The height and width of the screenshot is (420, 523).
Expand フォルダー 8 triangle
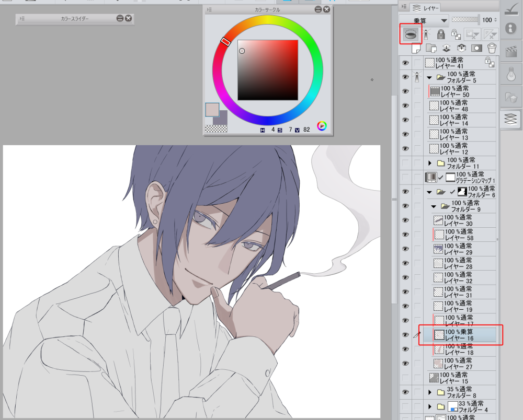[x=430, y=392]
